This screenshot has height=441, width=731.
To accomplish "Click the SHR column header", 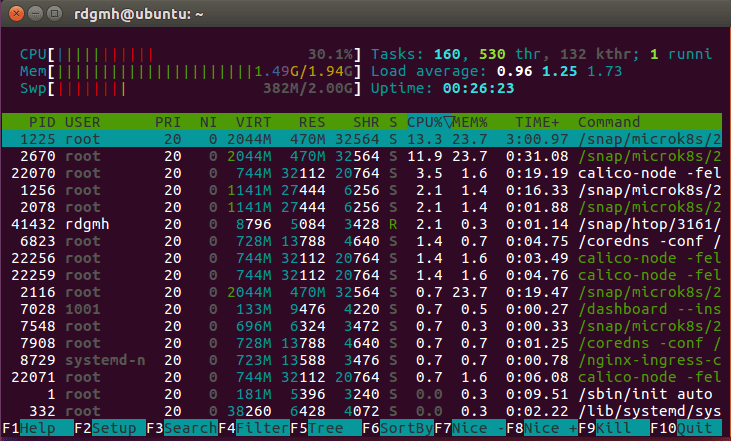I will 366,122.
